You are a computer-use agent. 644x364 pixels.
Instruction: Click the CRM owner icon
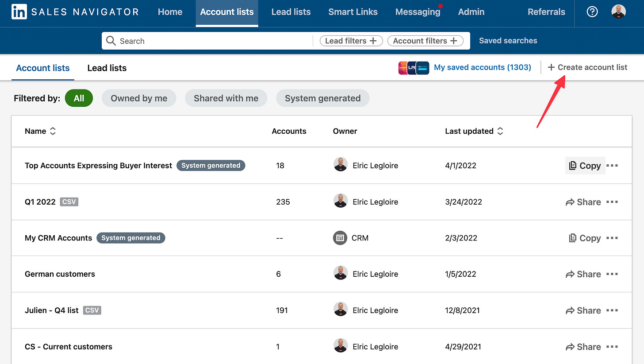click(x=340, y=238)
